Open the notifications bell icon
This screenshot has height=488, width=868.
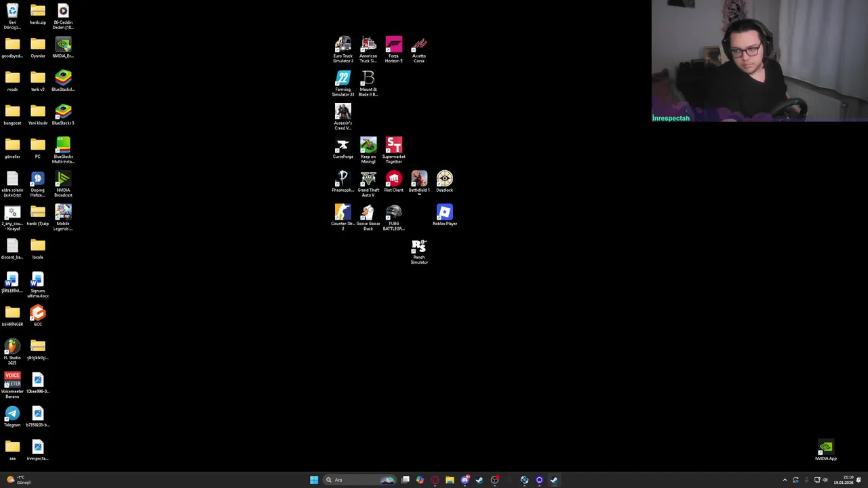(x=859, y=480)
